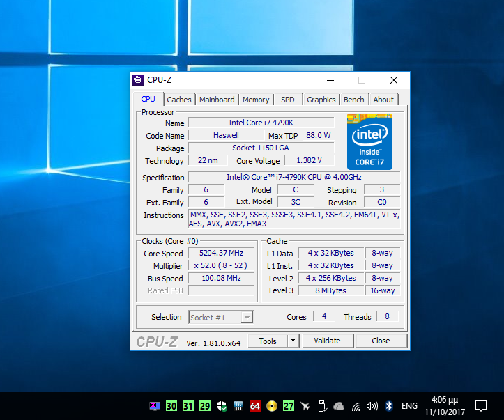Click the Specification field 'i7-4790K CPU @ 4.00GHz'
This screenshot has width=504, height=420.
coord(294,177)
